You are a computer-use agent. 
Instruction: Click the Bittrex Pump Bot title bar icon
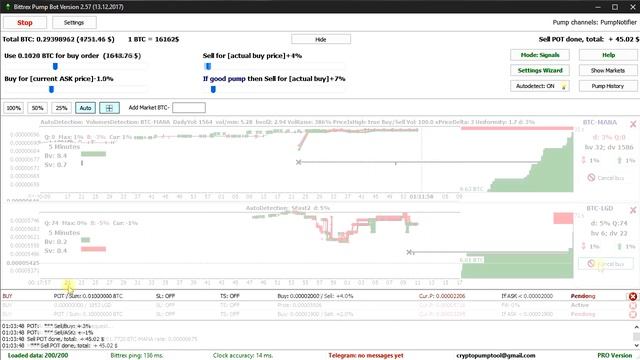click(x=7, y=7)
